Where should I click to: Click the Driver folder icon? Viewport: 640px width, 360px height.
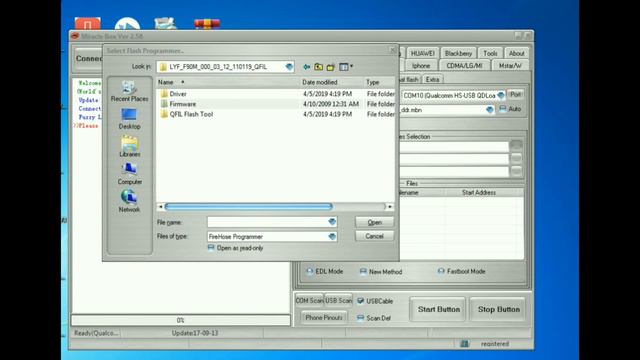coord(164,94)
